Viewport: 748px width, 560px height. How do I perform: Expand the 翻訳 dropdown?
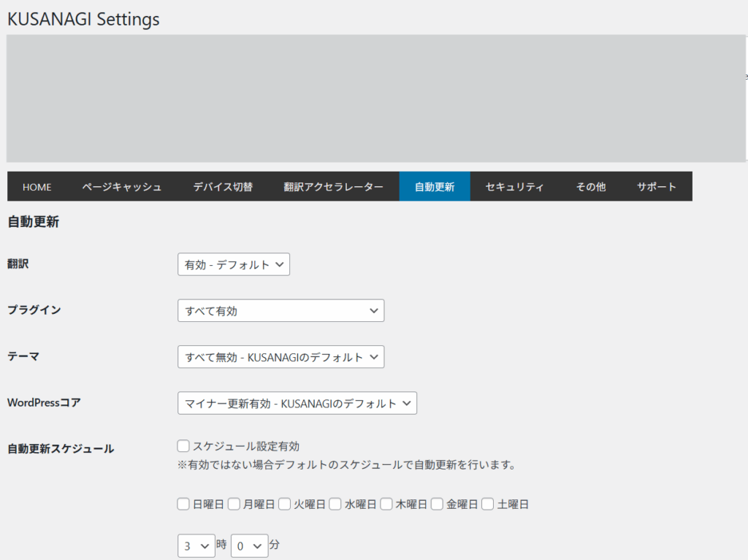click(234, 264)
